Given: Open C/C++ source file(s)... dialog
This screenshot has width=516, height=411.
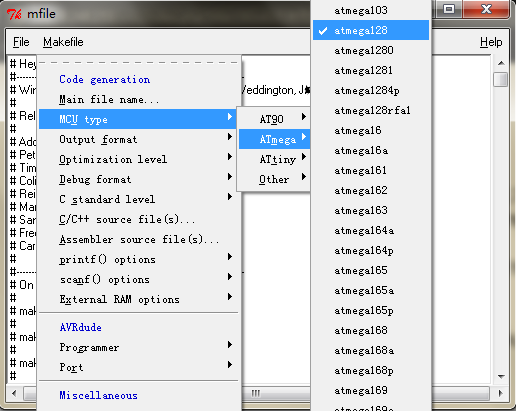Looking at the screenshot, I should 139,219.
